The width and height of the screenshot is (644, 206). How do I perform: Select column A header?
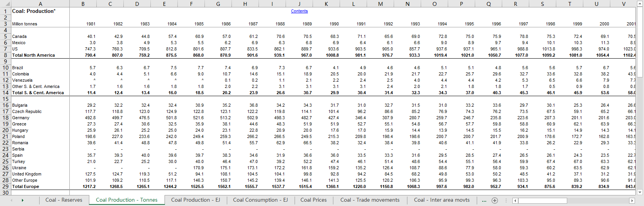click(x=40, y=4)
